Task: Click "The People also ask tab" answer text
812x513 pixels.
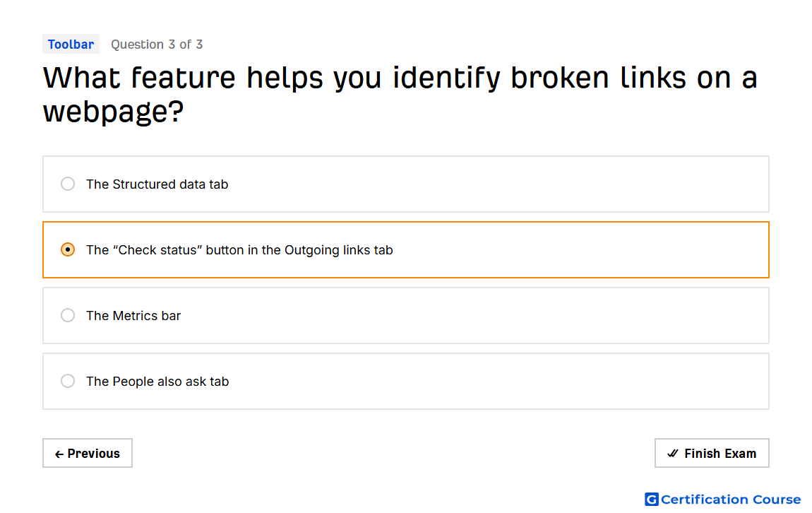Action: [x=157, y=382]
